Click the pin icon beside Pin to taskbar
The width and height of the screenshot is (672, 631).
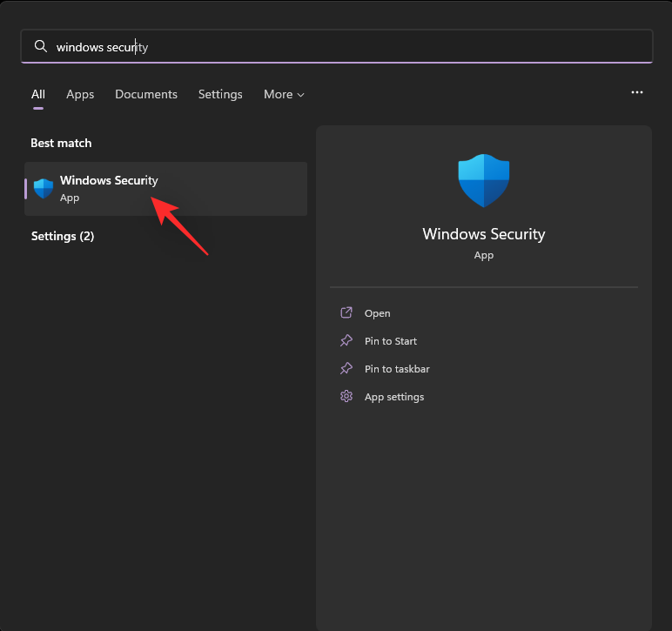346,368
